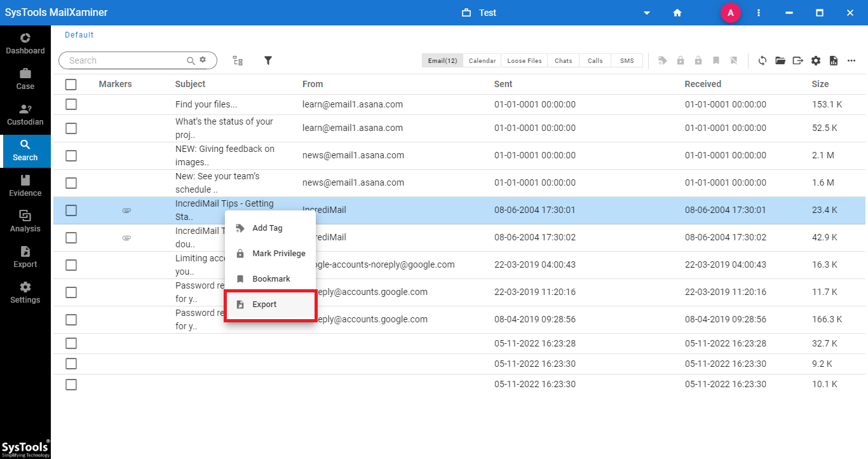The image size is (868, 459).
Task: Sort by the From column header
Action: click(x=313, y=84)
